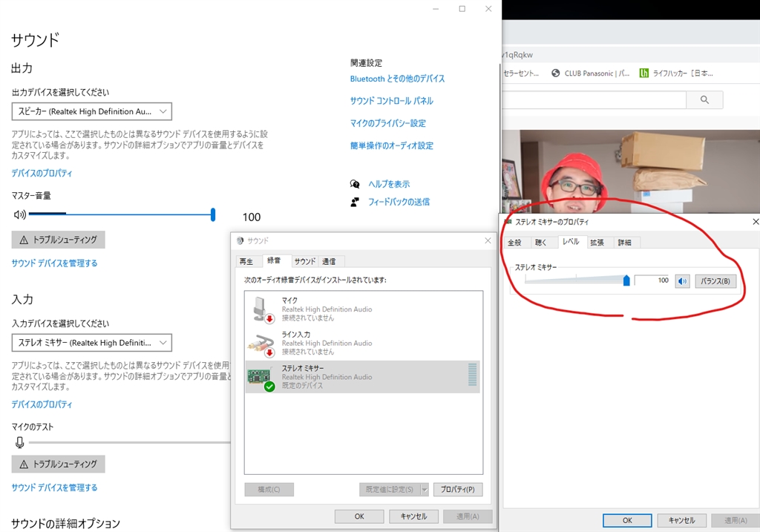Screen dimensions: 760x532
Task: Click the sound dialog title icon
Action: click(x=240, y=241)
